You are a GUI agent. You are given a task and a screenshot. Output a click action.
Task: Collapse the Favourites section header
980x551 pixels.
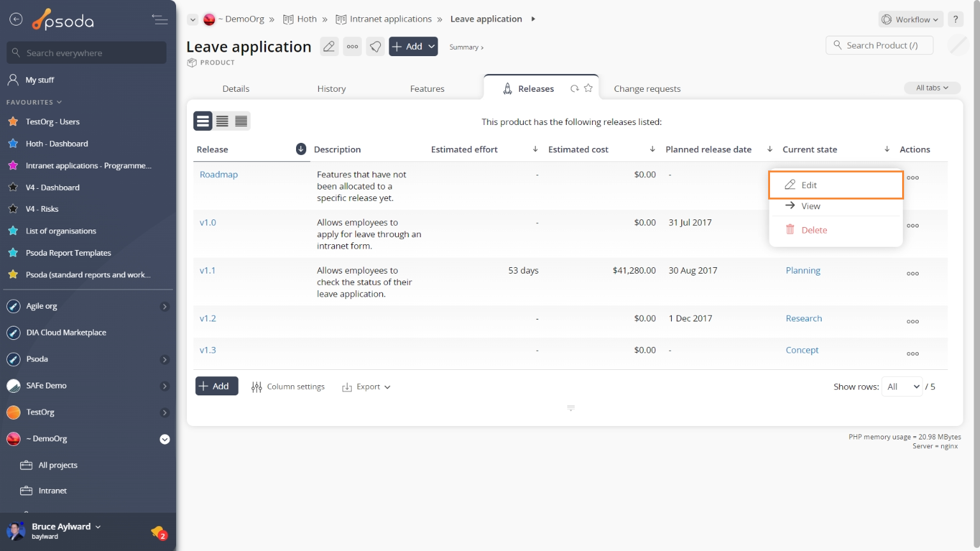pos(34,102)
